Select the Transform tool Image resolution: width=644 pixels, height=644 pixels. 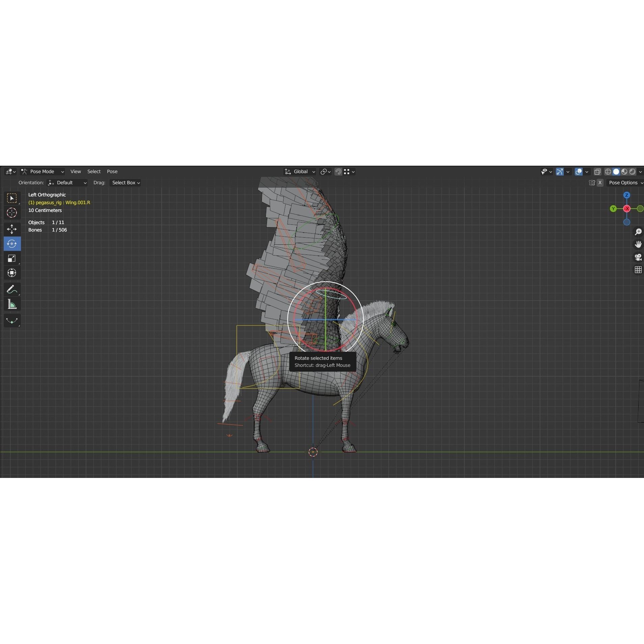coord(12,272)
